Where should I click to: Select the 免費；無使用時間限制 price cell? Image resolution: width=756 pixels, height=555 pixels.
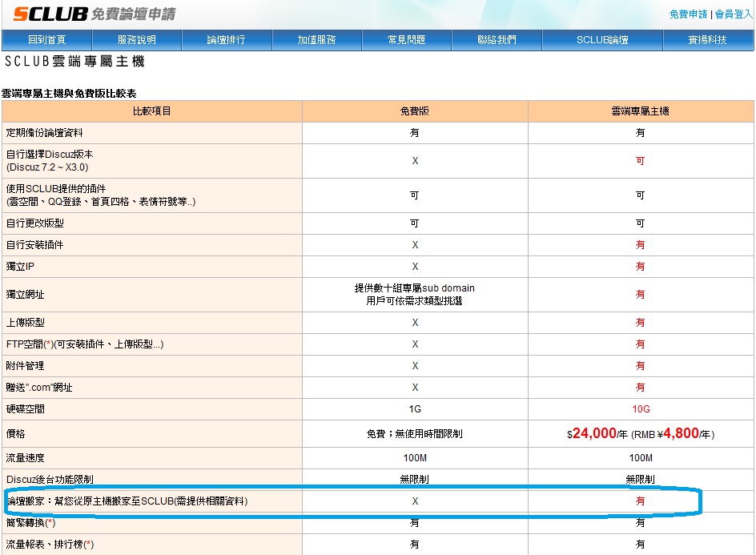(415, 434)
